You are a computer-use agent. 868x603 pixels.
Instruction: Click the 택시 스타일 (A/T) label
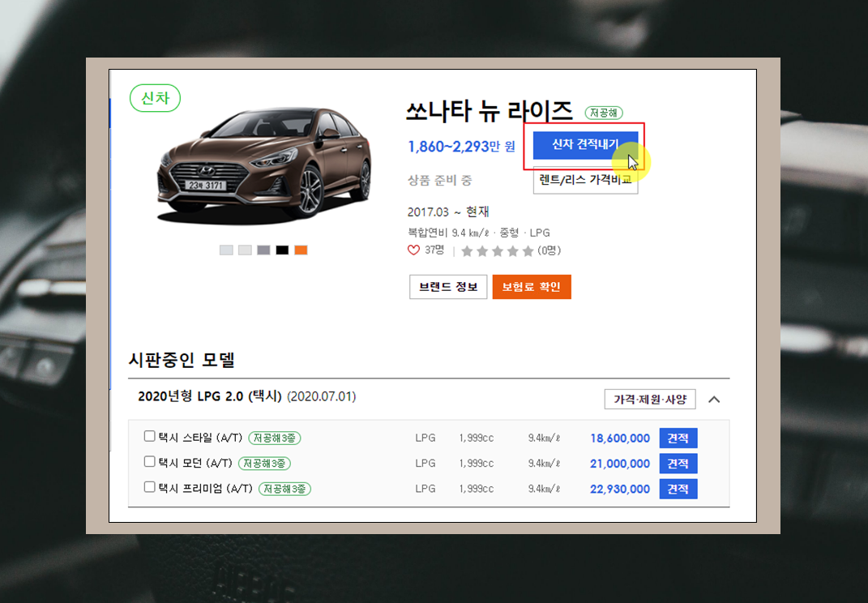pyautogui.click(x=200, y=438)
